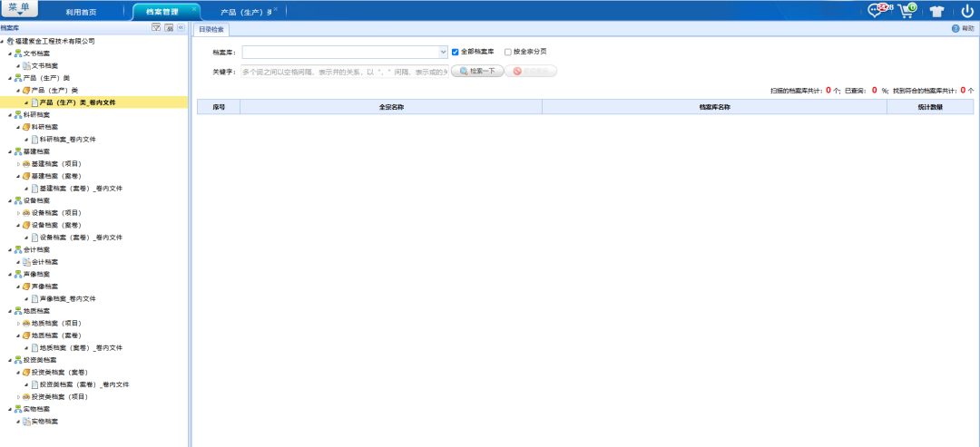Screen dimensions: 980x447
Task: Click the help question mark icon
Action: click(955, 29)
